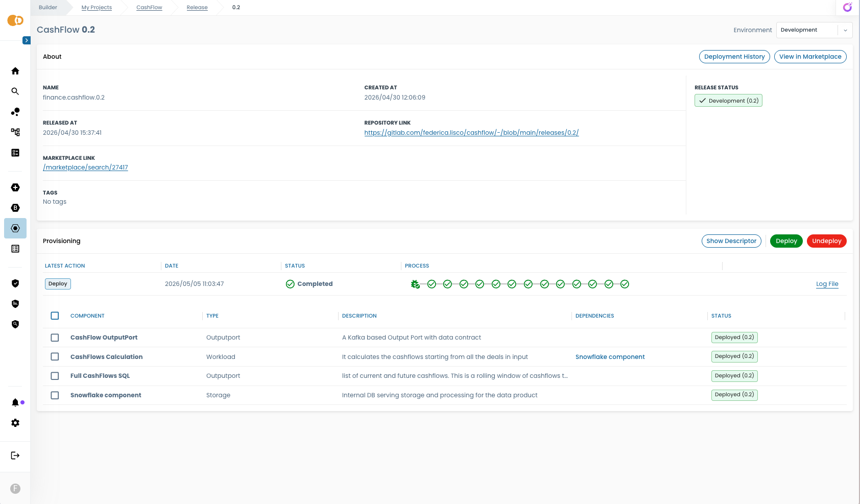Image resolution: width=860 pixels, height=504 pixels.
Task: Open the shield checkmark sidebar icon
Action: pos(15,283)
